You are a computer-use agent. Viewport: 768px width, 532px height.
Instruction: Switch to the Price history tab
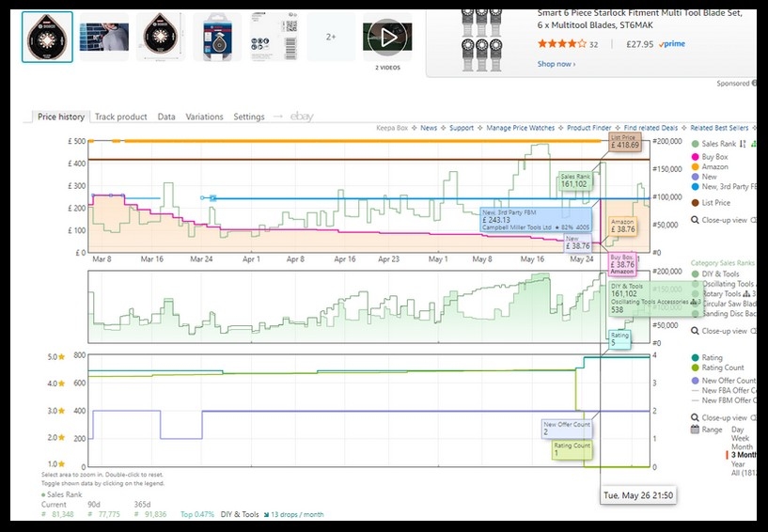[61, 117]
